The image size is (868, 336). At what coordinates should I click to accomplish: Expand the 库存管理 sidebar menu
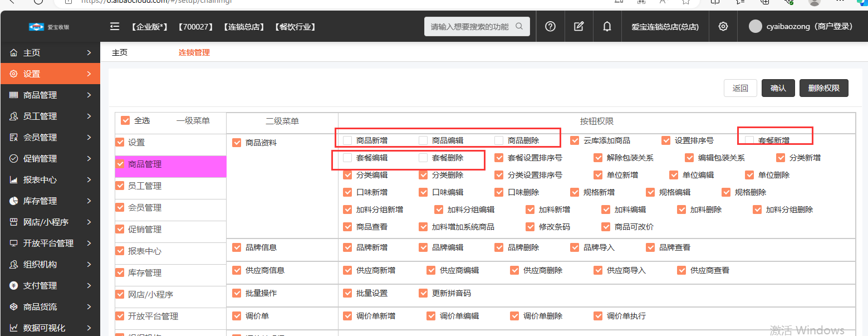(50, 201)
